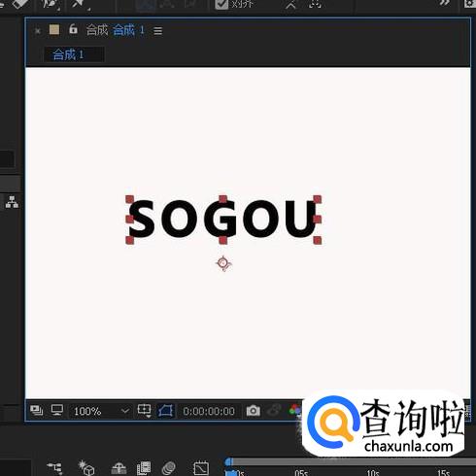Open the graph editor icon

201,467
